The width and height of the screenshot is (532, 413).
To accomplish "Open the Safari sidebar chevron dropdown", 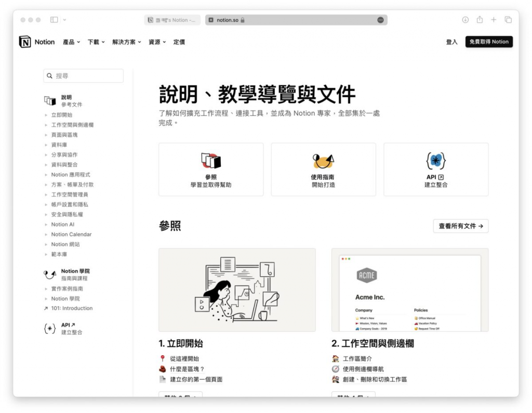I will pyautogui.click(x=64, y=20).
